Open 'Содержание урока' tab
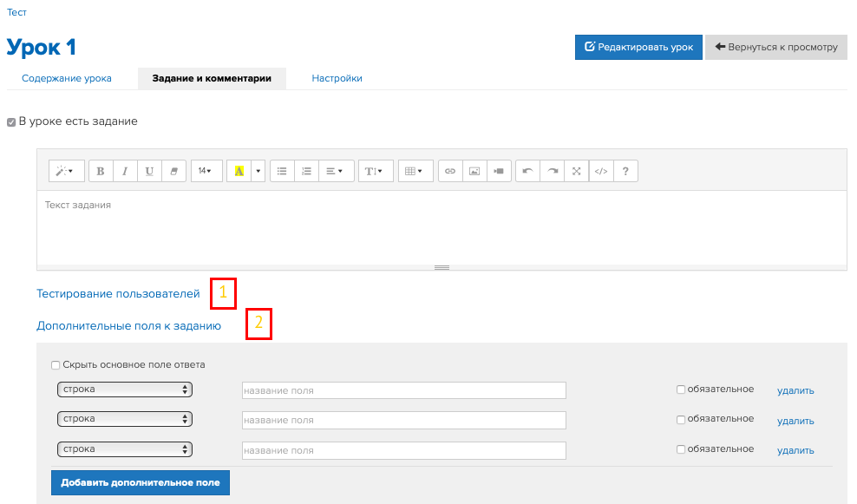The height and width of the screenshot is (504, 857). [67, 78]
